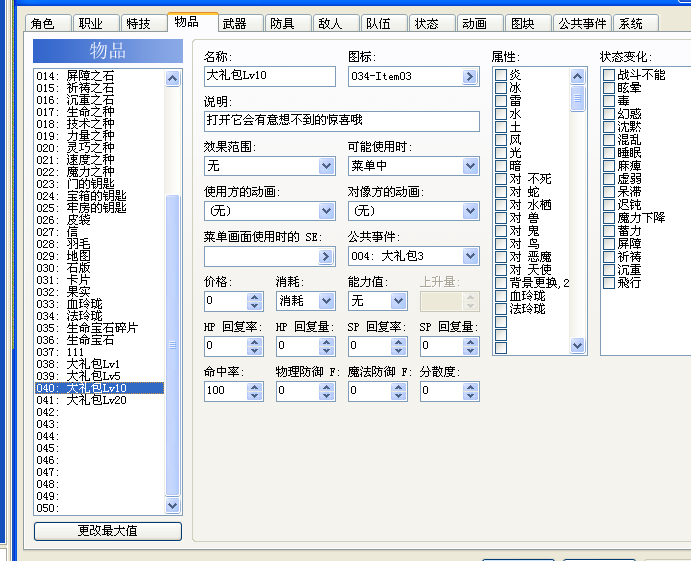
Task: Click the 名称 text field
Action: point(270,76)
